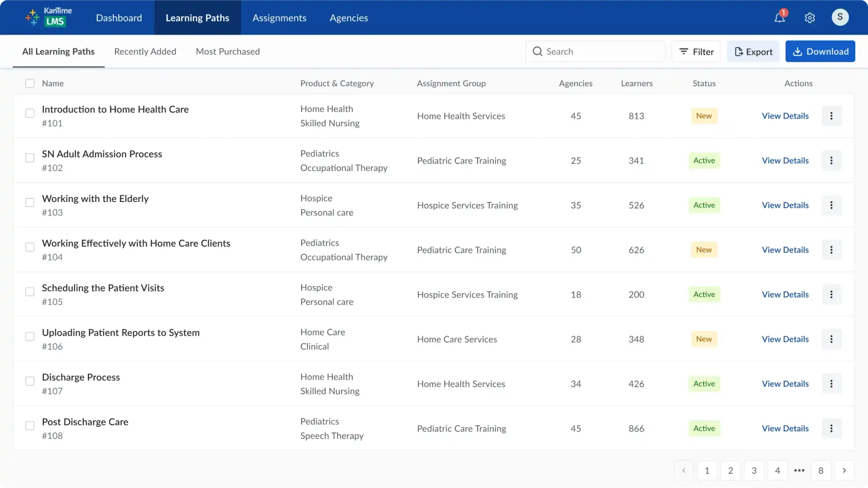This screenshot has width=868, height=488.
Task: Click Home Care Services assignment group
Action: pos(457,339)
